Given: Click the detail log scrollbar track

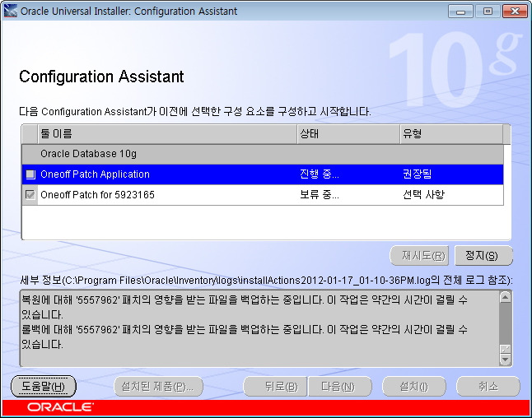Looking at the screenshot, I should pyautogui.click(x=506, y=323).
